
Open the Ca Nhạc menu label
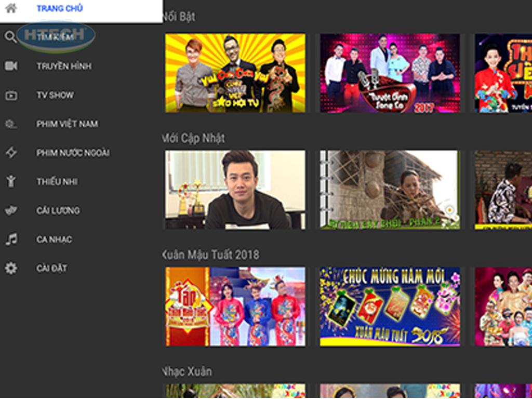click(x=54, y=239)
